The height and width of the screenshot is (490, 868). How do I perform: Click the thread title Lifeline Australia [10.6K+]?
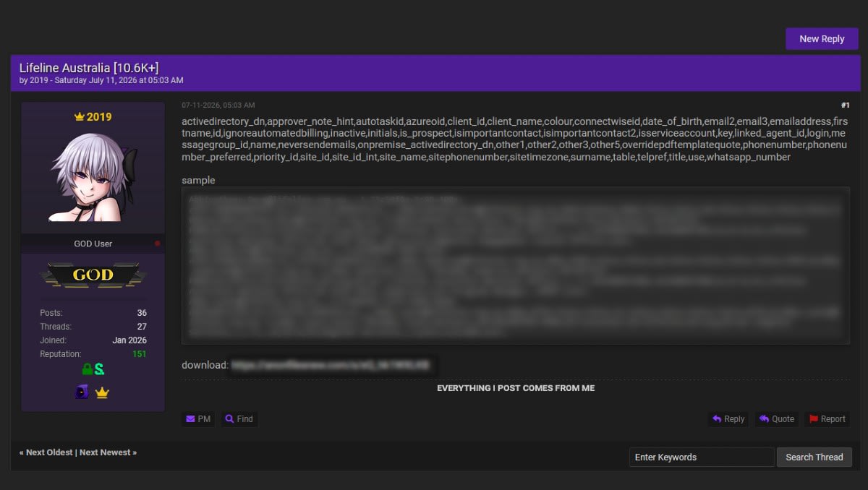pyautogui.click(x=89, y=68)
